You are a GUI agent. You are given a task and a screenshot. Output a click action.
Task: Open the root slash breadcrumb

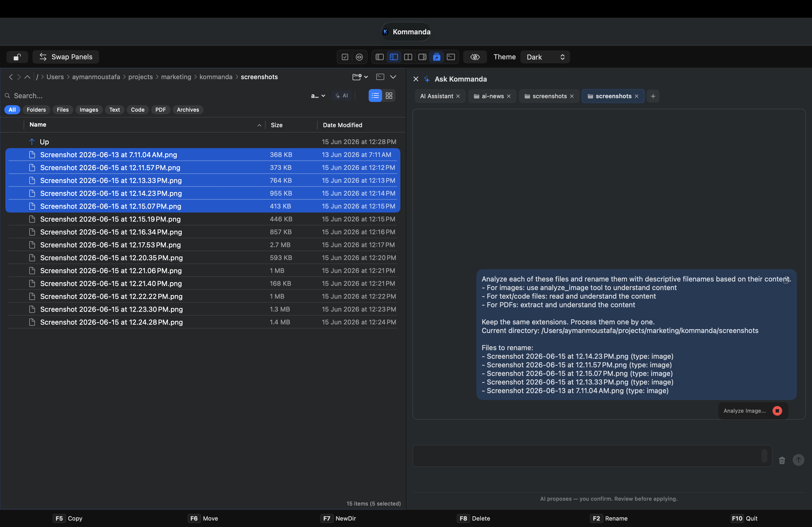37,77
